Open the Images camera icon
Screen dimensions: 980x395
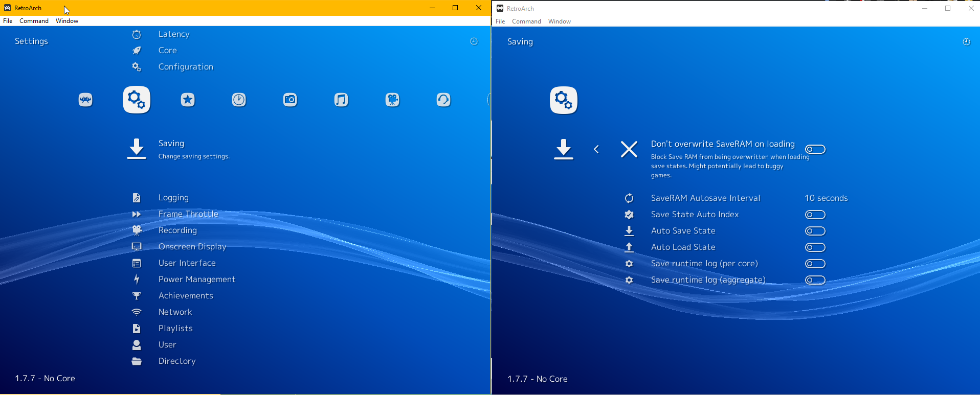[290, 100]
